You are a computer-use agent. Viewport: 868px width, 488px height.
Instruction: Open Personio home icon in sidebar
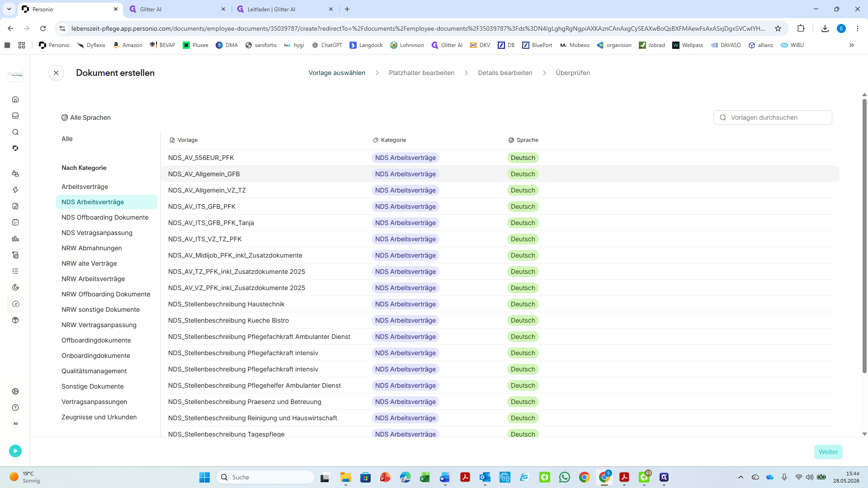(15, 99)
